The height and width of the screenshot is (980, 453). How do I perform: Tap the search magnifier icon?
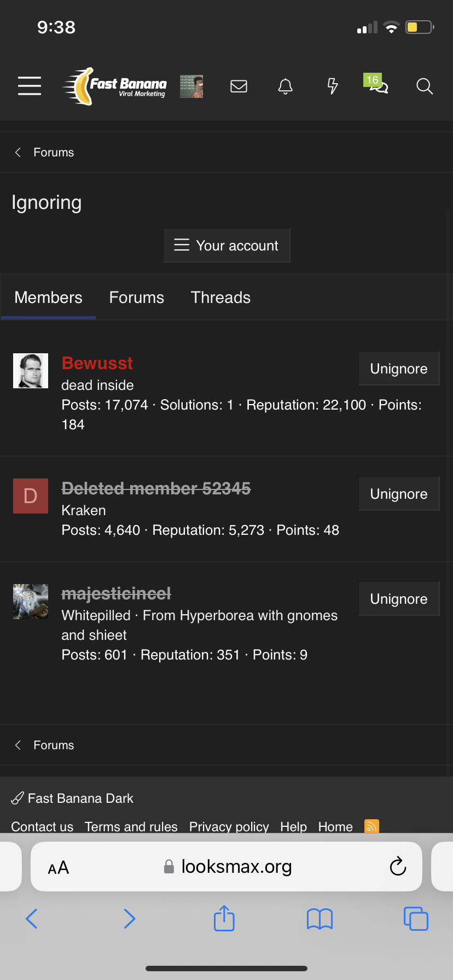click(425, 86)
